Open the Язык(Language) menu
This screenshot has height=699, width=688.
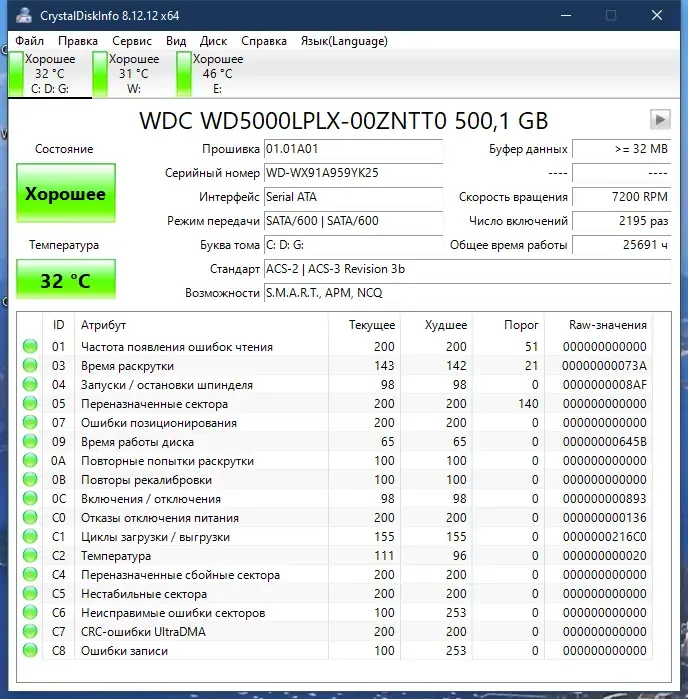click(x=344, y=41)
